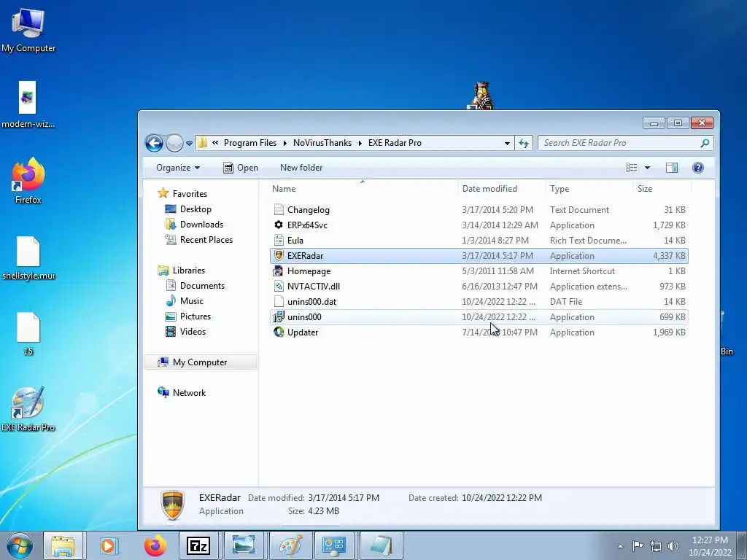
Task: Open the Music library
Action: pyautogui.click(x=185, y=300)
